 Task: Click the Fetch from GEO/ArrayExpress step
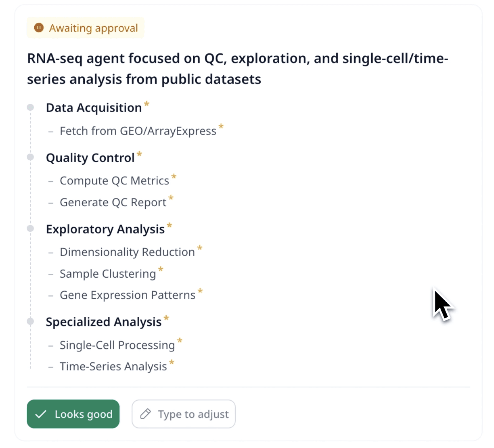138,131
